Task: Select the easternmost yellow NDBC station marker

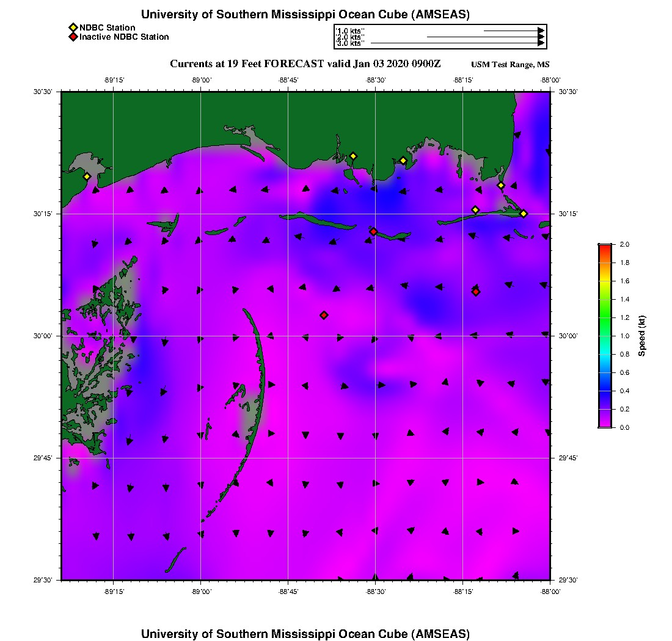Action: pyautogui.click(x=524, y=214)
